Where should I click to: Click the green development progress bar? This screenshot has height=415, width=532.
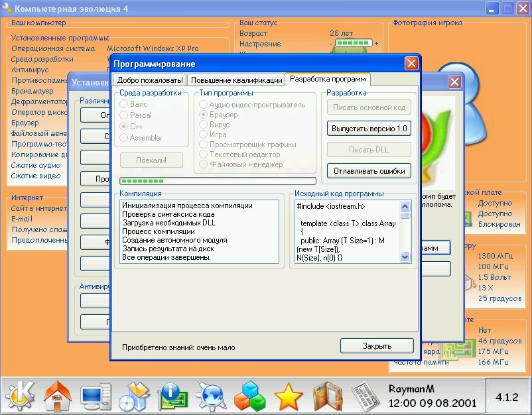218,181
